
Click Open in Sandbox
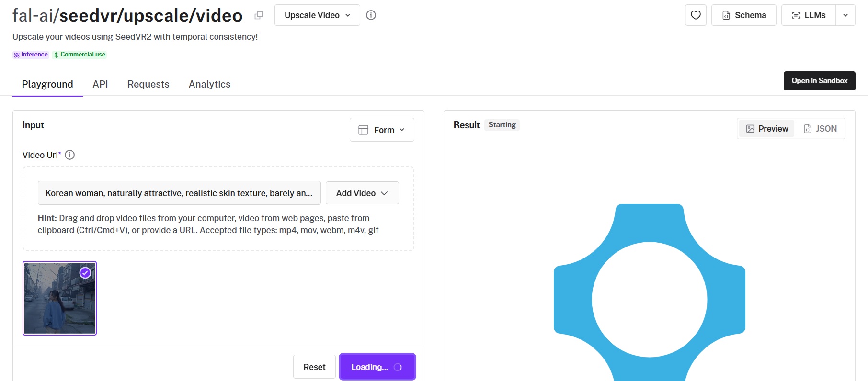(x=820, y=81)
